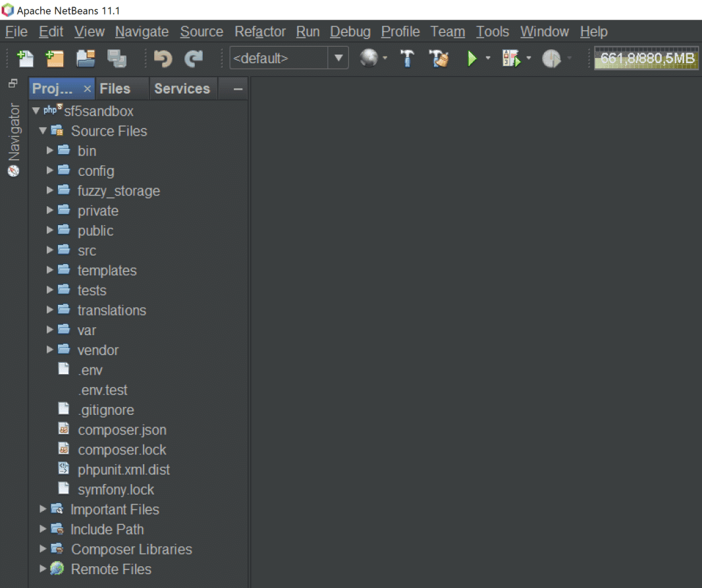Image resolution: width=702 pixels, height=588 pixels.
Task: Click the Open Project toolbar icon
Action: coord(86,58)
